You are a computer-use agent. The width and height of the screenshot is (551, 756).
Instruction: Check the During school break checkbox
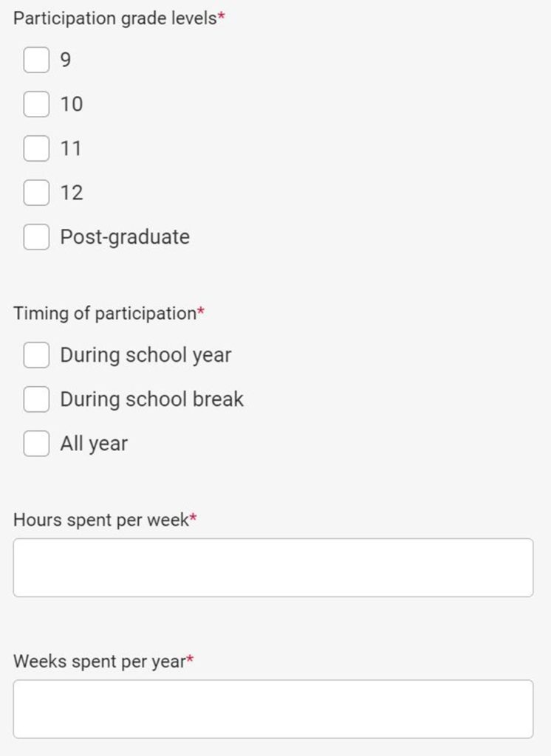click(36, 399)
